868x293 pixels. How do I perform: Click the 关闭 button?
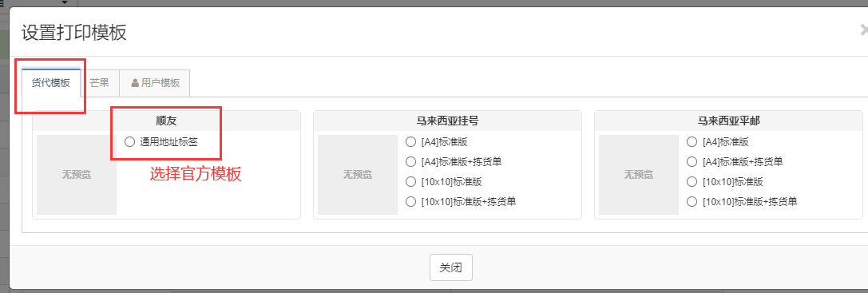click(x=451, y=267)
